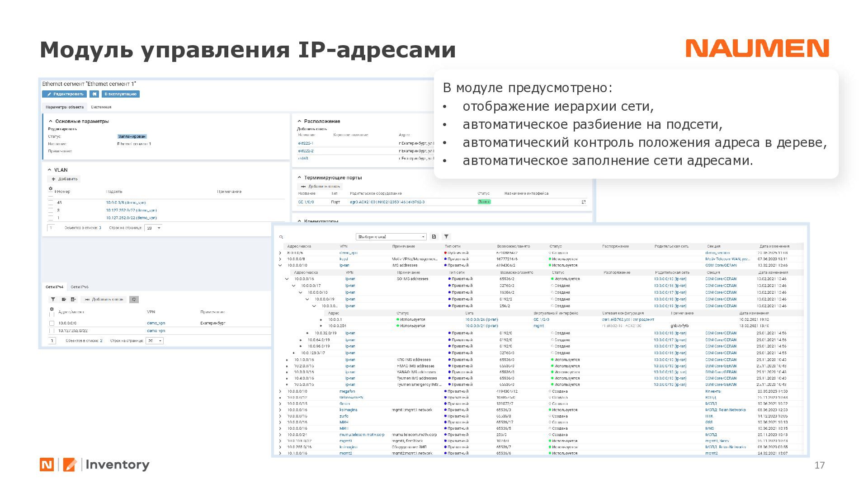
Task: Collapse the Основные параметры section
Action: (51, 121)
